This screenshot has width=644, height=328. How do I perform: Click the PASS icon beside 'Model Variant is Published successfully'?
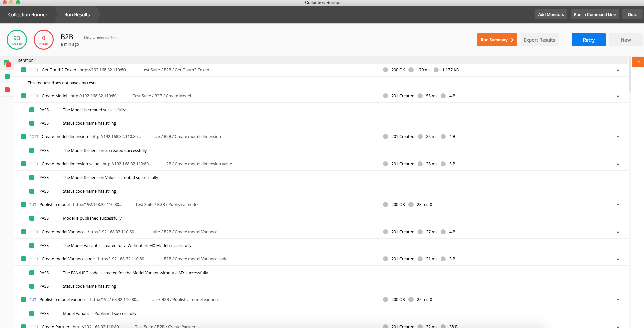32,313
